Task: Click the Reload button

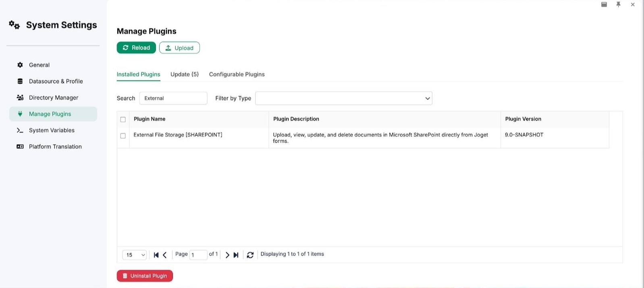Action: coord(136,48)
